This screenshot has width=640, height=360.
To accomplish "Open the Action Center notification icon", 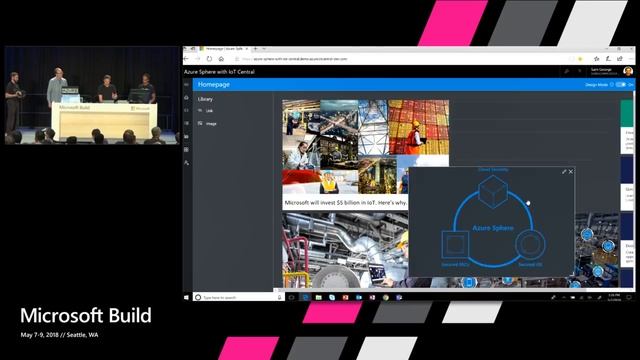I will [629, 298].
